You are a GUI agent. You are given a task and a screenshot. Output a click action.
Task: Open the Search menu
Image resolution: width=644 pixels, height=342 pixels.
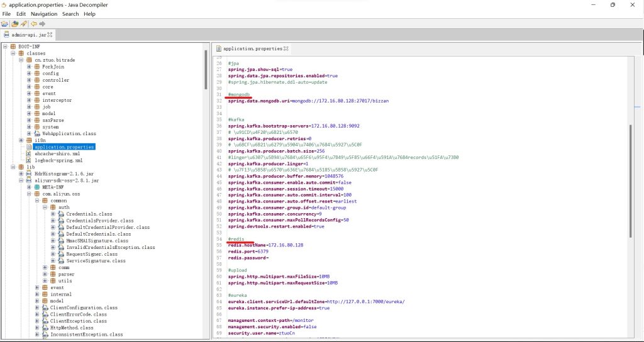pos(70,14)
